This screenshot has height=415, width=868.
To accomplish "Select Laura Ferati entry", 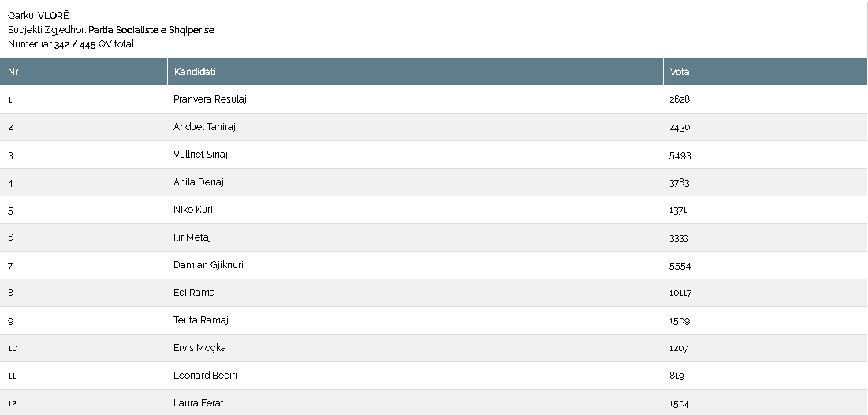I will pos(199,403).
